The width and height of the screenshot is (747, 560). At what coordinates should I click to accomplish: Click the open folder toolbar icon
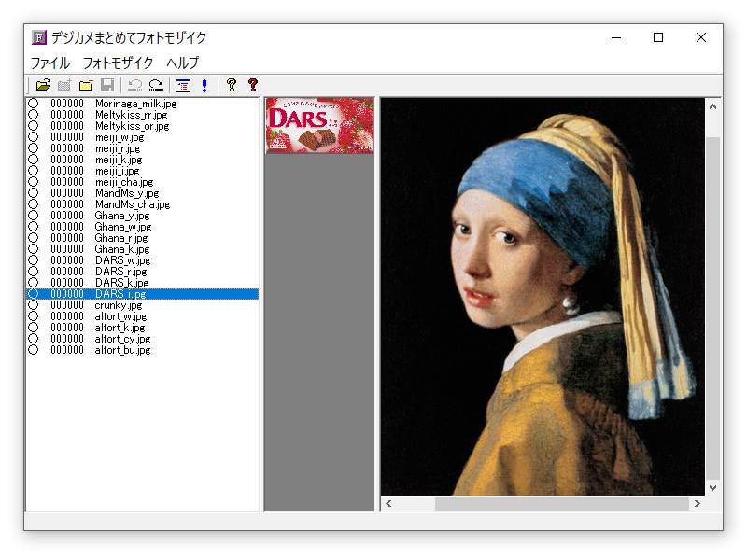click(x=43, y=85)
